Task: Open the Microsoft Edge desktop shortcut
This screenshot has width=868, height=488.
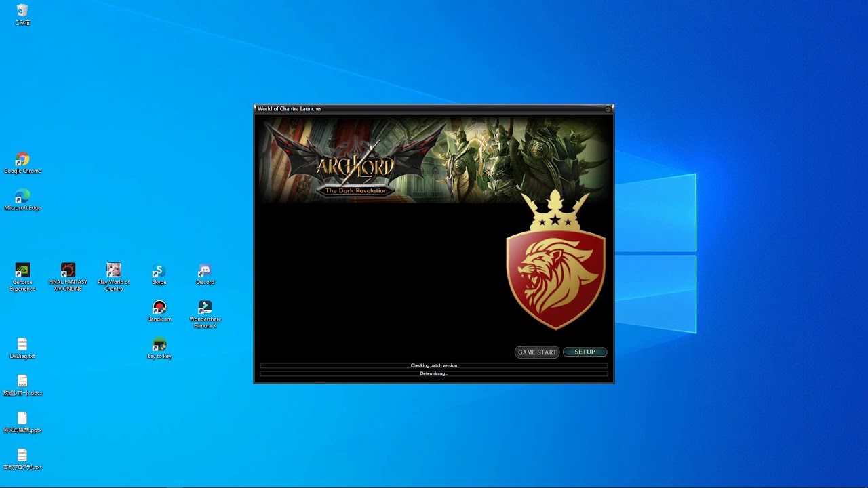Action: 22,200
